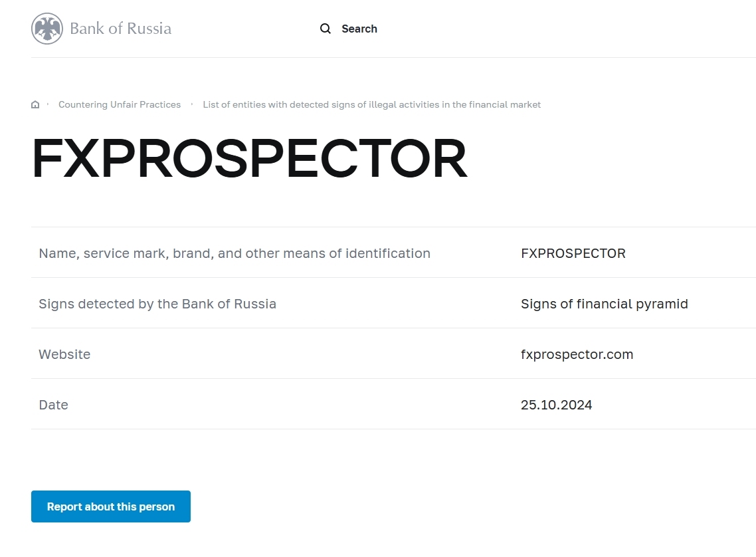The width and height of the screenshot is (756, 557).
Task: Click the Signs detected by the Bank label
Action: [157, 304]
